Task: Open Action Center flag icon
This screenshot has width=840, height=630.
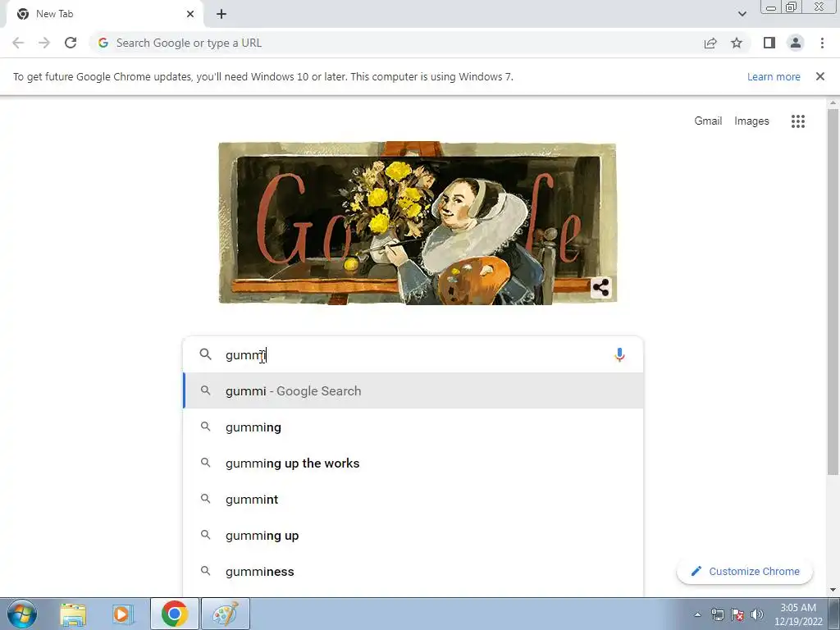Action: click(x=737, y=614)
